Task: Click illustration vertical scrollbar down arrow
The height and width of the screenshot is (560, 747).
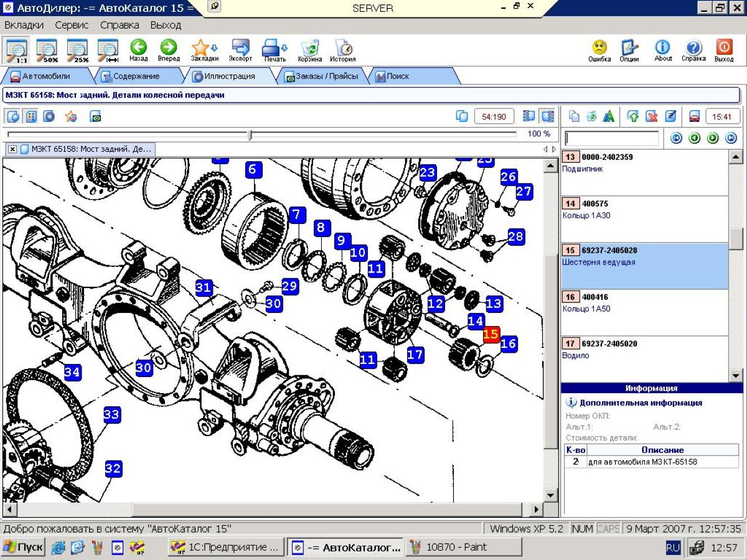Action: [550, 495]
